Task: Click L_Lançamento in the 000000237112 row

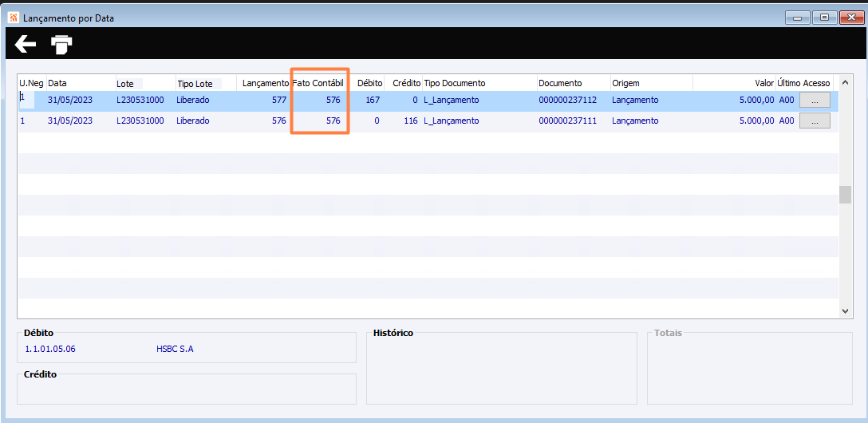Action: (x=452, y=101)
